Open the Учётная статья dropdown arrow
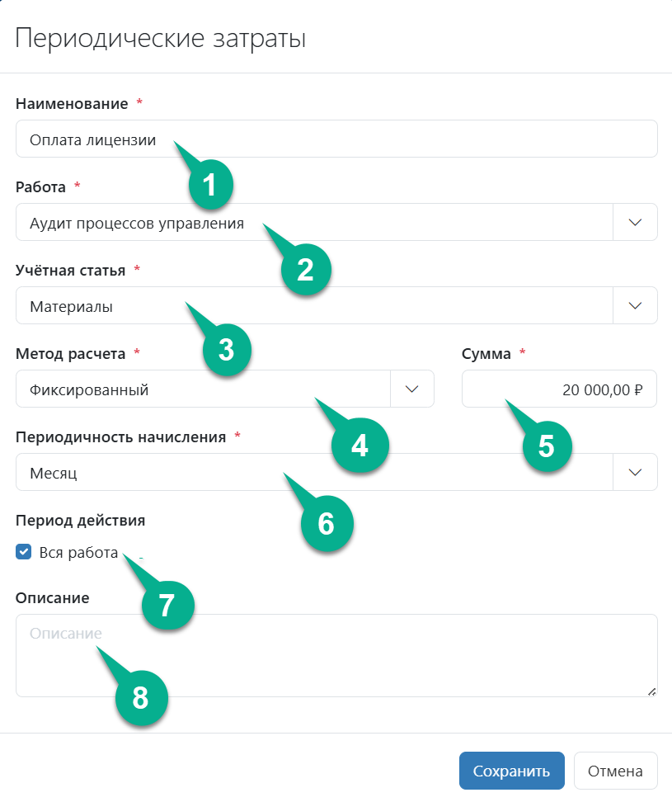 click(x=635, y=305)
